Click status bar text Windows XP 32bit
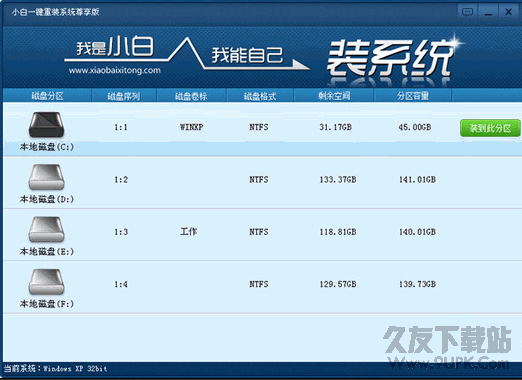522x380 pixels. pos(75,369)
